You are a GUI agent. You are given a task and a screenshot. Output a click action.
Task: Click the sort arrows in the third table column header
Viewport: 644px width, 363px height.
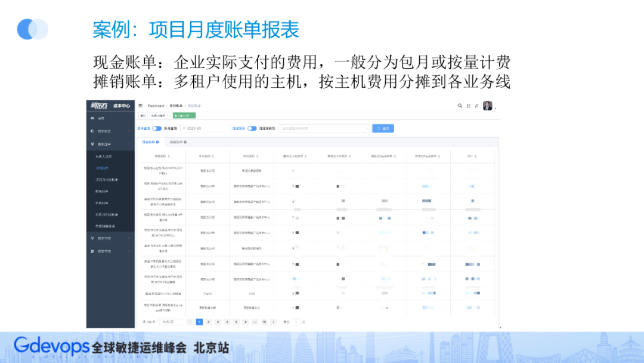(258, 156)
